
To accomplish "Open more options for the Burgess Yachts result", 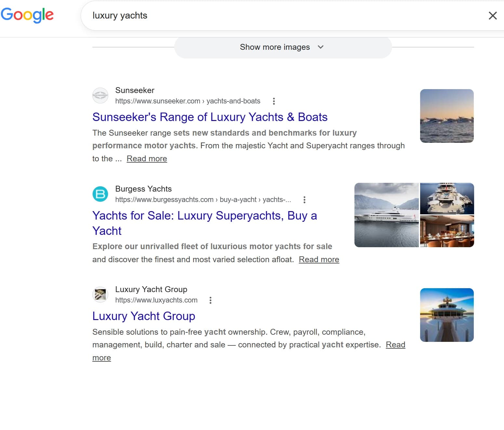I will (304, 200).
